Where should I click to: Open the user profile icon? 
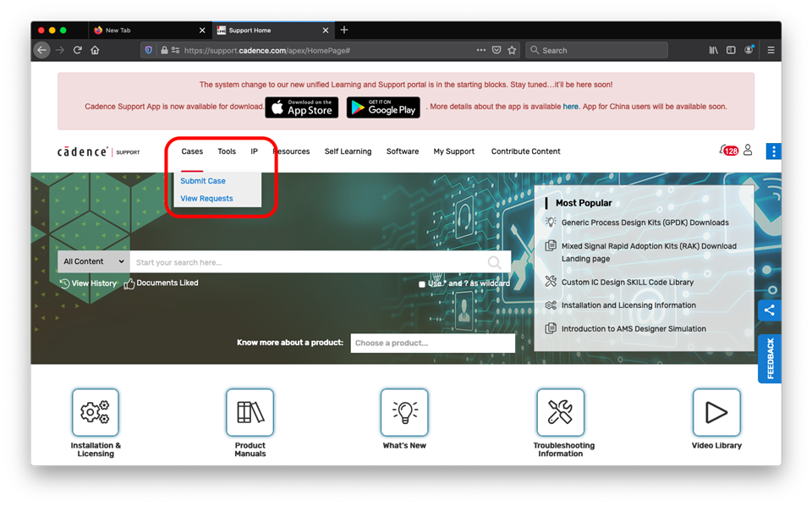coord(748,151)
